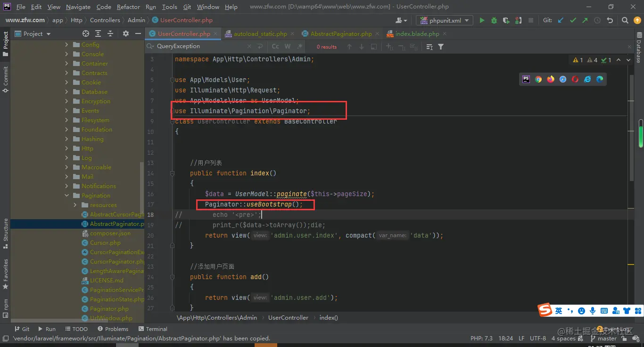Switch to index.blade.php tab
This screenshot has height=347, width=644.
[x=417, y=33]
